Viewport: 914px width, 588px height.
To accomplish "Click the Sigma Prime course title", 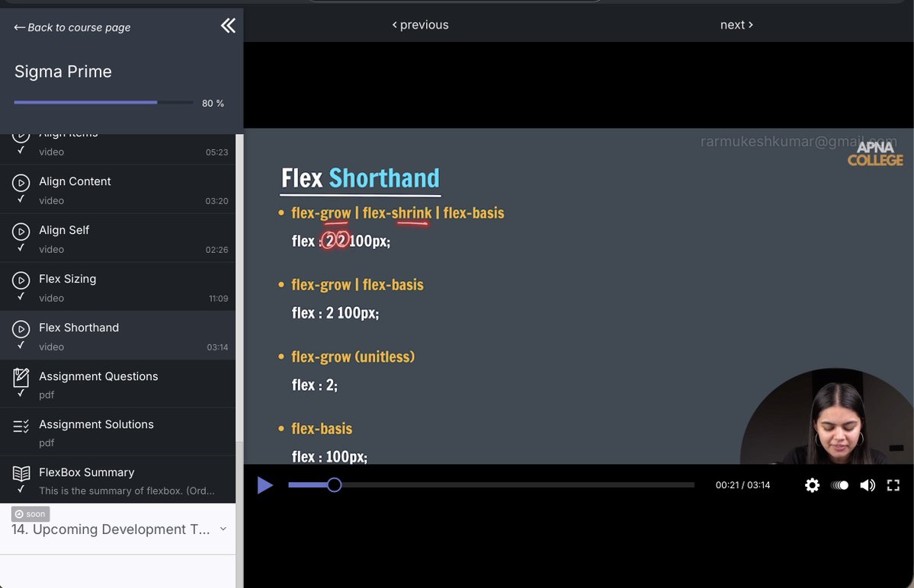I will 63,72.
